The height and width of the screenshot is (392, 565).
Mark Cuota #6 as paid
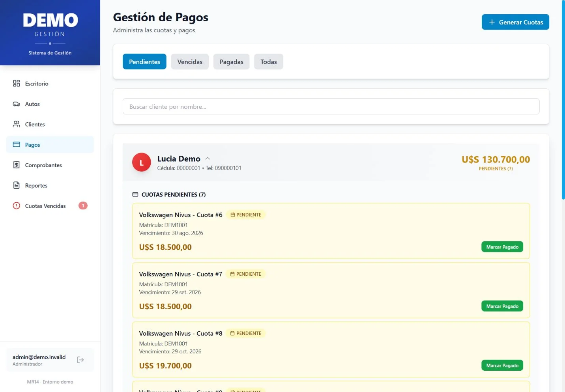(x=502, y=247)
